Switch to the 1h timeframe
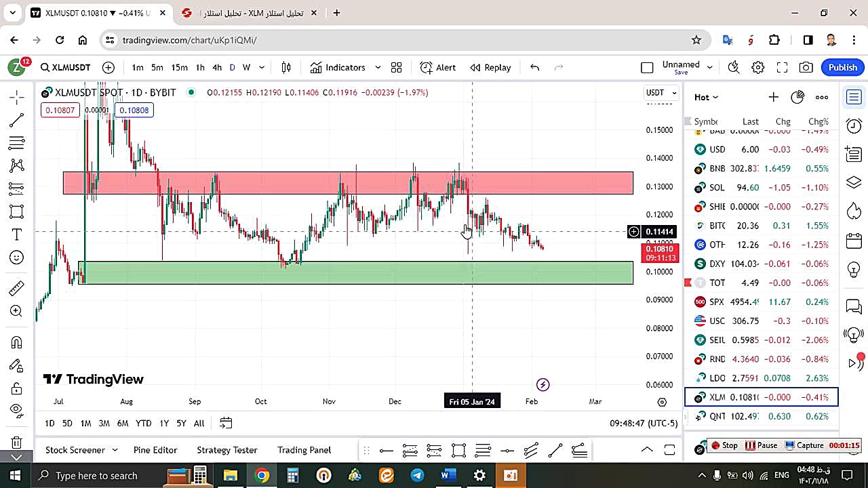Screen dimensions: 868x488 pos(200,67)
